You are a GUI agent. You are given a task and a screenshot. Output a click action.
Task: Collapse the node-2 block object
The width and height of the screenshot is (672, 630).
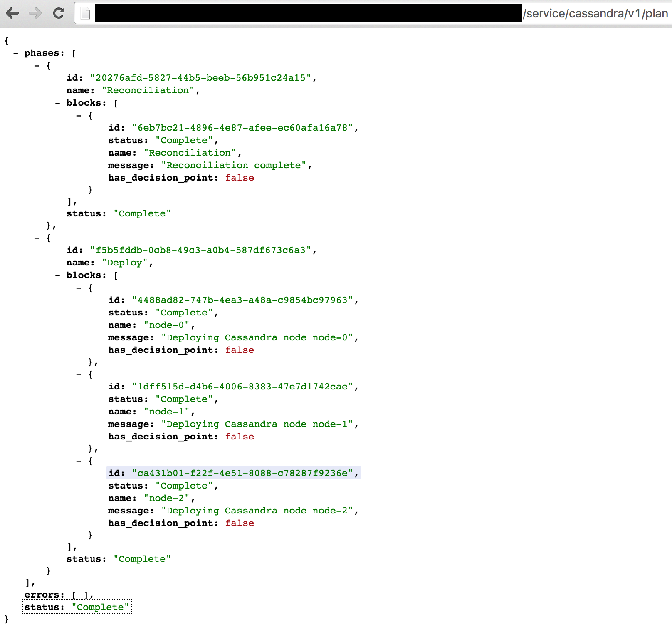pos(79,461)
